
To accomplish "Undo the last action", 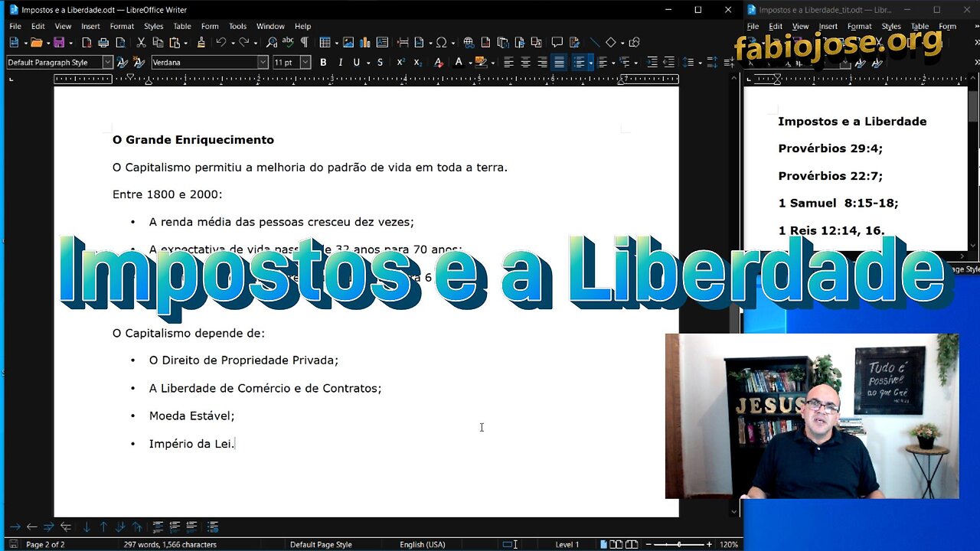I will pyautogui.click(x=220, y=43).
